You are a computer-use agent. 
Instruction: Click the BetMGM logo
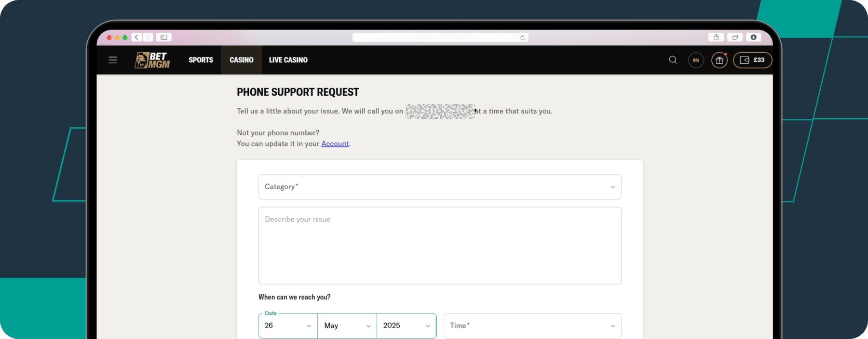(x=152, y=60)
